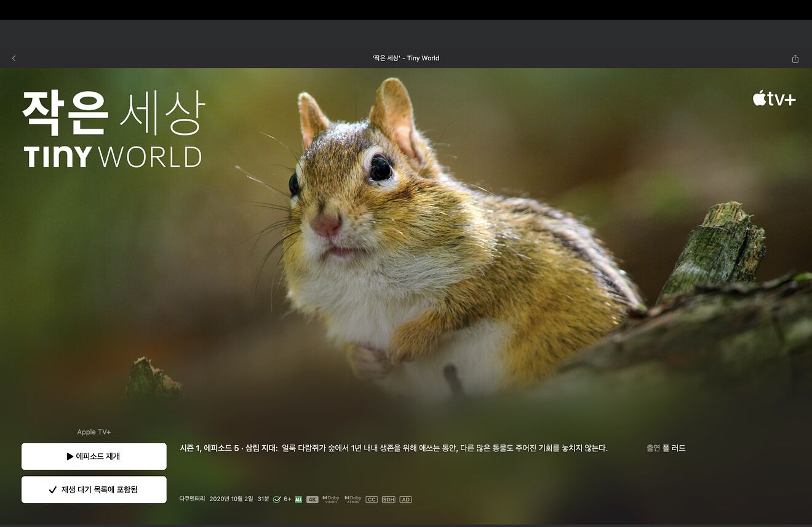The width and height of the screenshot is (812, 527).
Task: Click the 다큐멘터리 genre label
Action: [x=192, y=499]
